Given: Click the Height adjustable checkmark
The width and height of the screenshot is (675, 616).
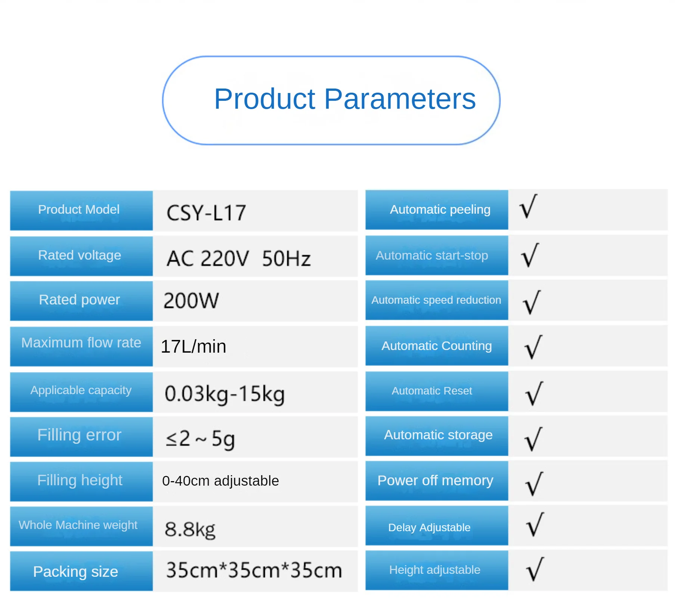Looking at the screenshot, I should [x=535, y=569].
